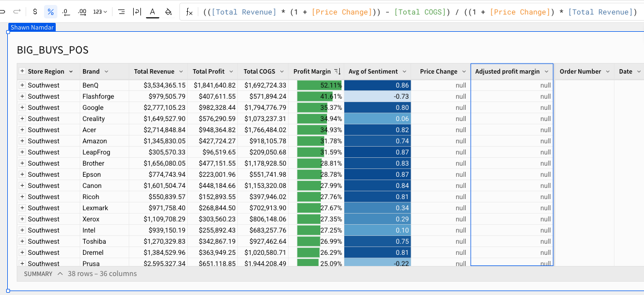The image size is (644, 295).
Task: Open the Avg of Sentiment column menu
Action: (x=404, y=71)
